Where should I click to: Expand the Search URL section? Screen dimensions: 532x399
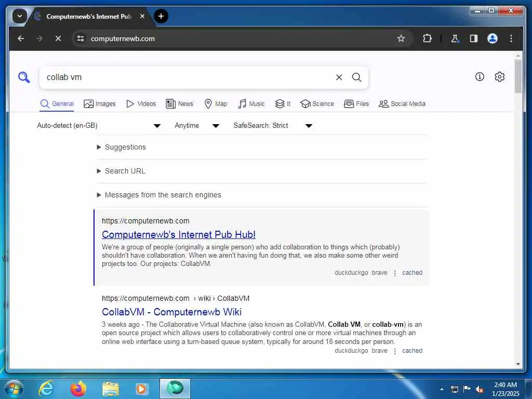click(122, 171)
